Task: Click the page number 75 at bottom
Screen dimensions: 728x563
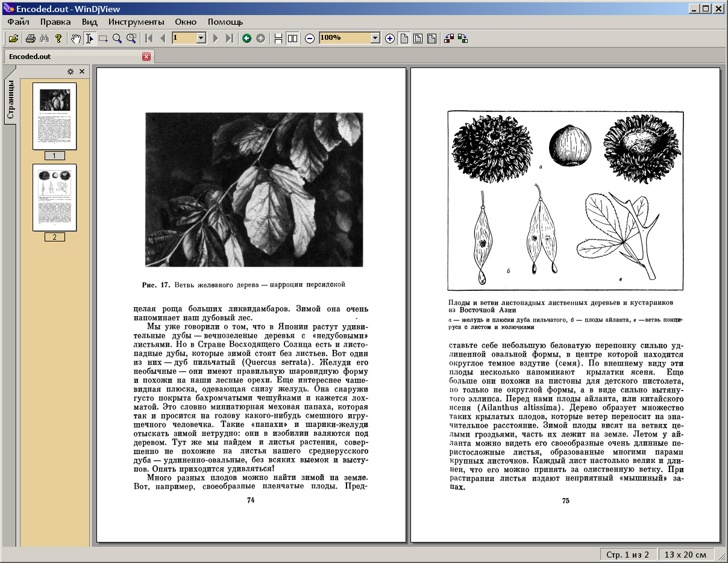Action: 565,501
